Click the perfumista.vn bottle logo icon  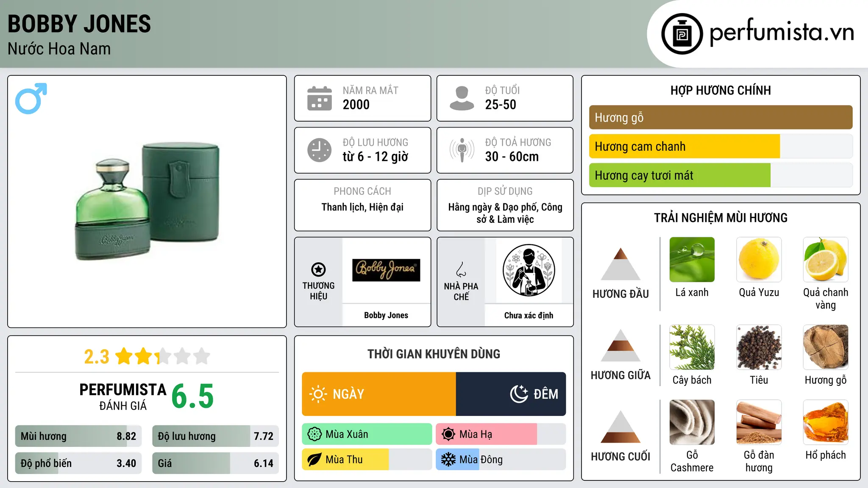point(682,34)
